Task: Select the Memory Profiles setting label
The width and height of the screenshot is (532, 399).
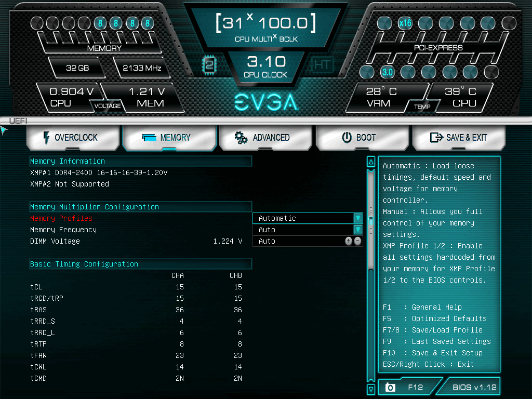Action: click(61, 218)
